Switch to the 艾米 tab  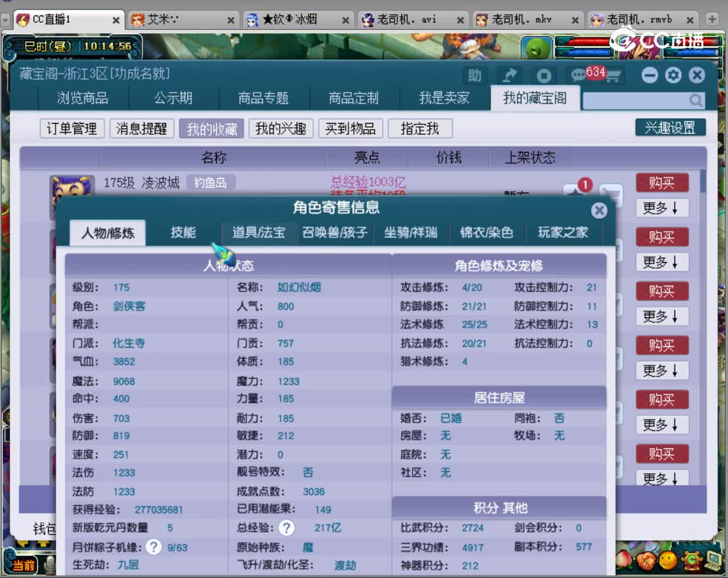click(x=183, y=20)
